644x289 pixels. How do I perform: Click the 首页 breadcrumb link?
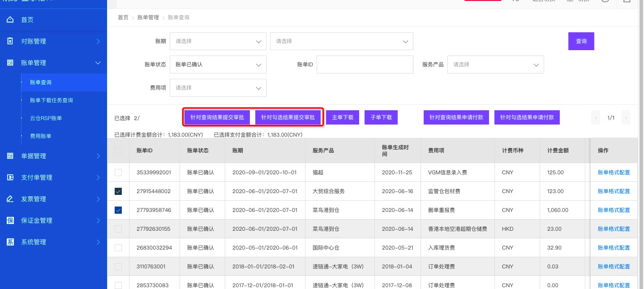click(x=123, y=17)
